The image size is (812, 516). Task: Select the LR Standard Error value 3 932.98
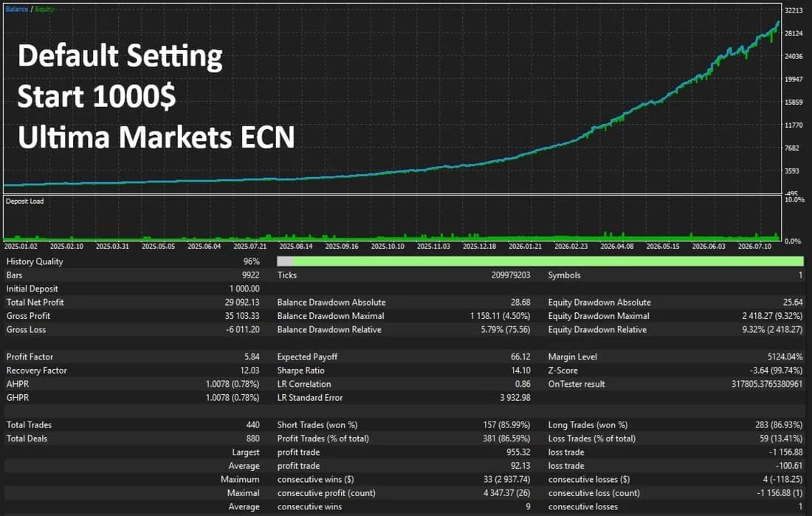pos(515,397)
